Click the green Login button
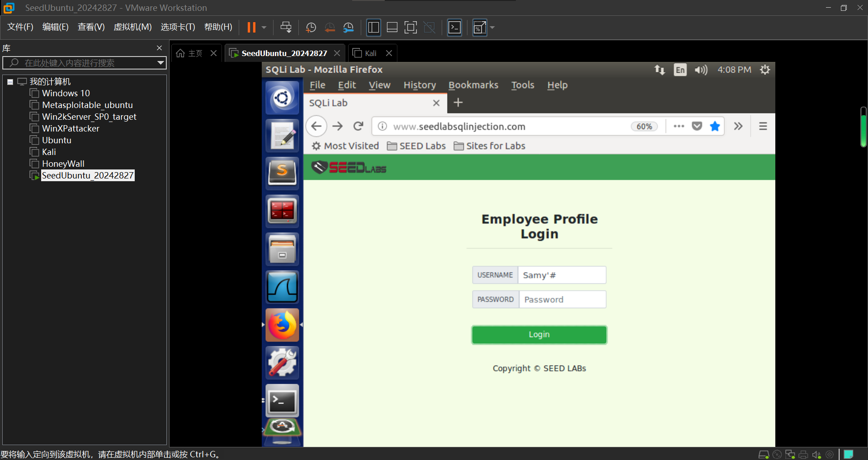 coord(539,335)
